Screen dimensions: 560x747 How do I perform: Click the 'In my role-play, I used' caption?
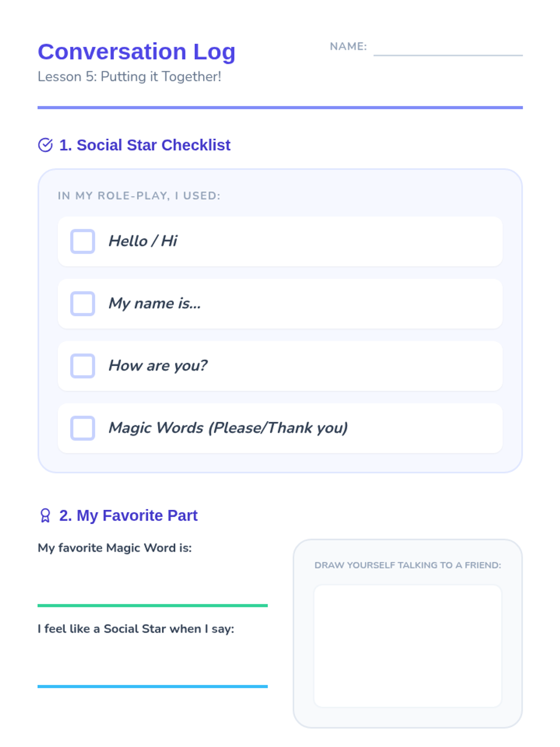139,196
